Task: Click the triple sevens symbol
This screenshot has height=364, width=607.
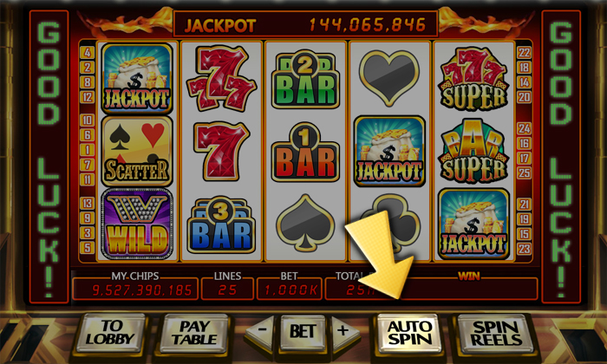Action: click(x=221, y=78)
